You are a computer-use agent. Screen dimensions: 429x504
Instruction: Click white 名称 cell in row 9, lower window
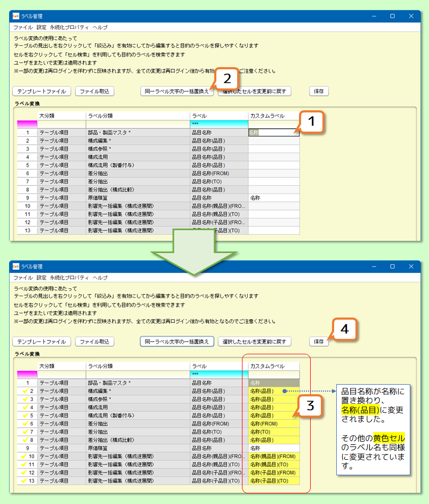tap(274, 448)
